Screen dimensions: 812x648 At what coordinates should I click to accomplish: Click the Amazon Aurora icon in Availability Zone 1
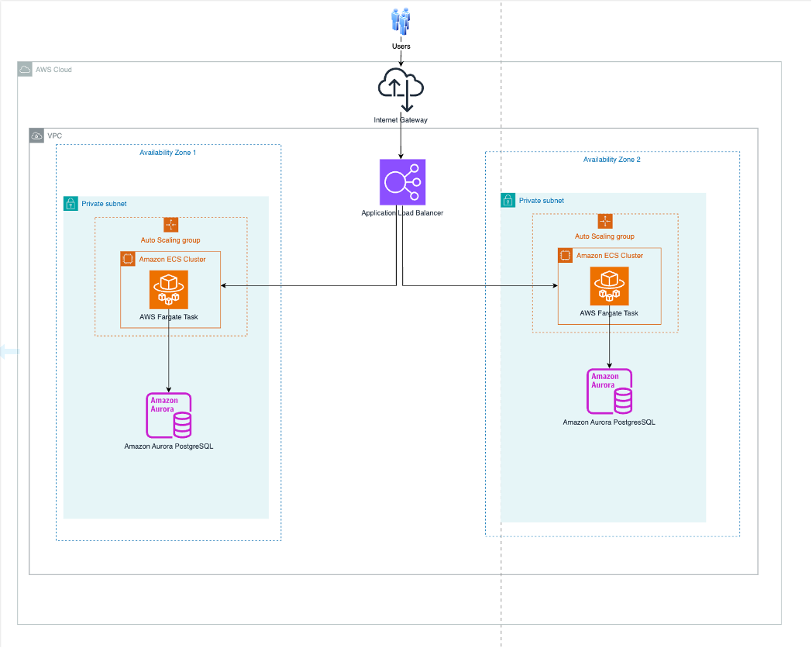pos(169,416)
